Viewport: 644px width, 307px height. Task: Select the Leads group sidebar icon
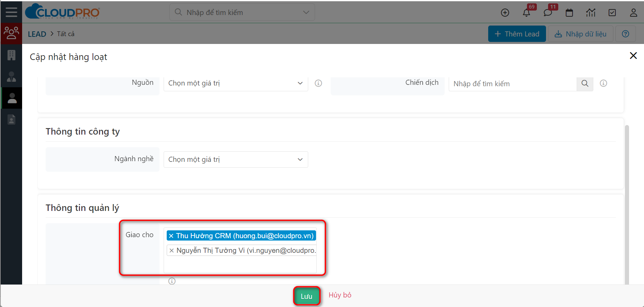click(x=11, y=33)
